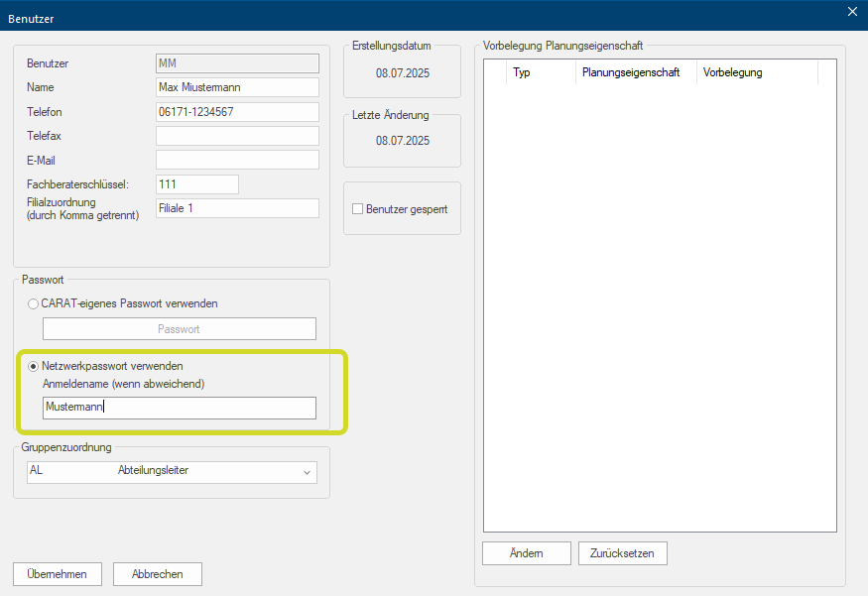
Task: Sort by the Typ column header
Action: coord(540,72)
